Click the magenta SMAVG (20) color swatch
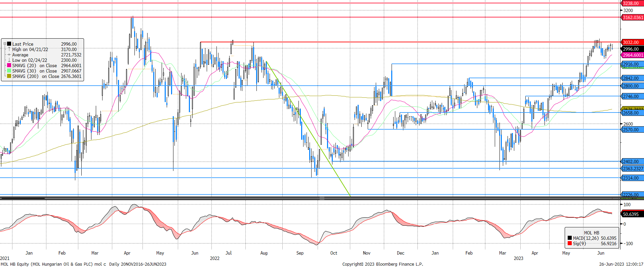 coord(9,65)
